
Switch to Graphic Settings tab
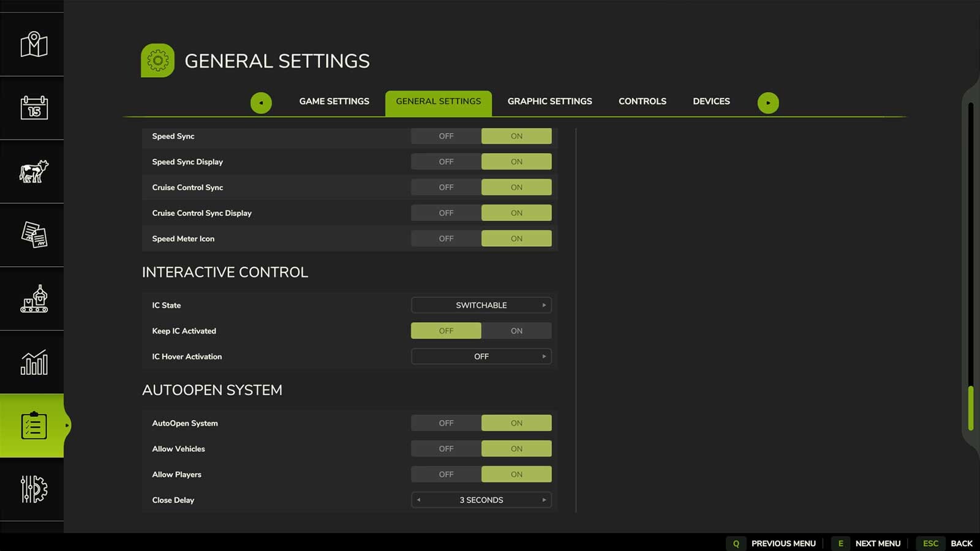pyautogui.click(x=549, y=102)
